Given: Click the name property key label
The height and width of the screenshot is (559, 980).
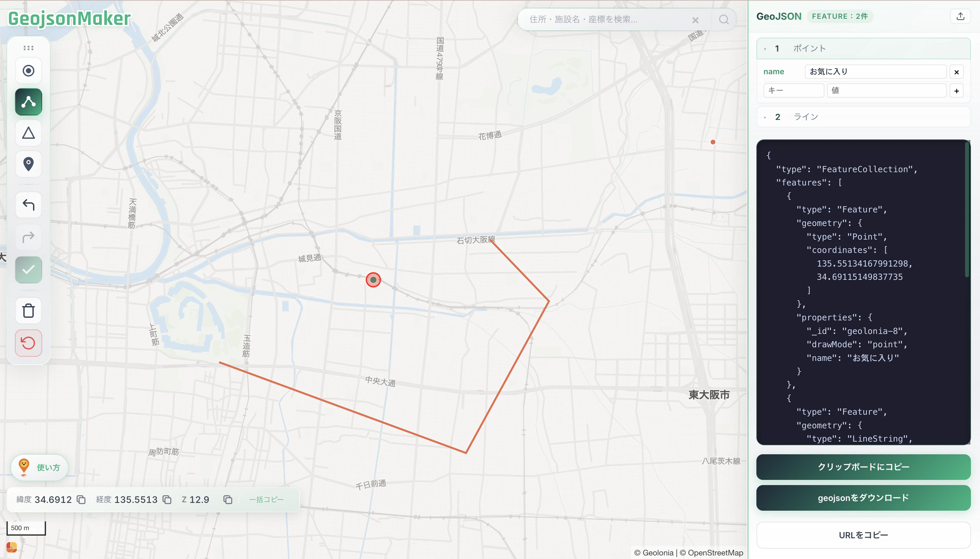Looking at the screenshot, I should 774,72.
